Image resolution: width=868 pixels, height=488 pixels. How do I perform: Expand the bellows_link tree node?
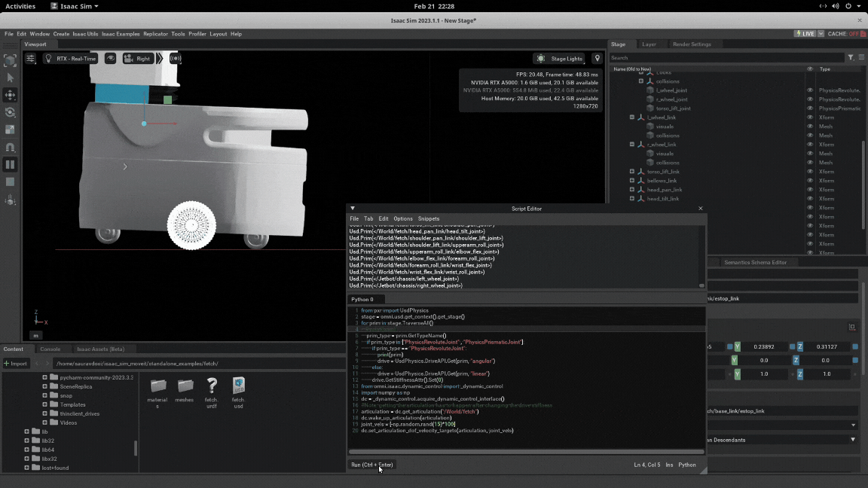pos(631,181)
